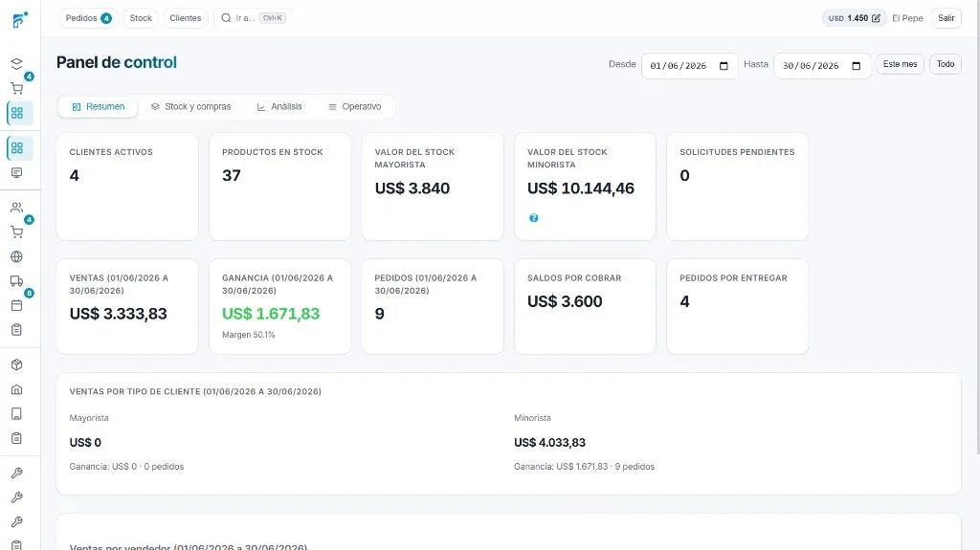The width and height of the screenshot is (980, 550).
Task: Open the middle wrench icon in the sidebar
Action: pyautogui.click(x=17, y=497)
